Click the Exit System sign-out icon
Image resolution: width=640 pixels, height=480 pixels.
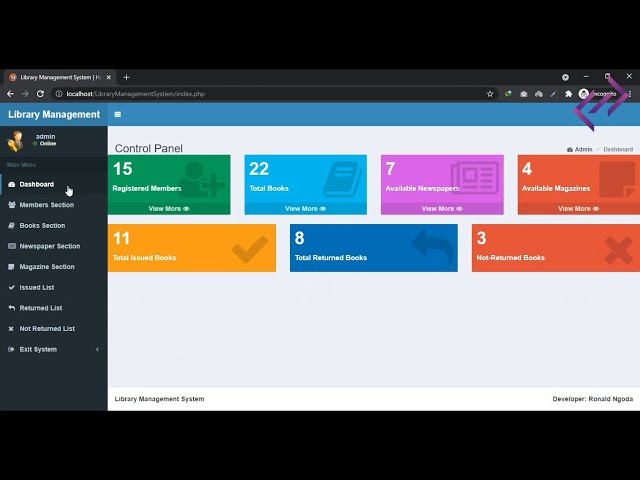11,349
